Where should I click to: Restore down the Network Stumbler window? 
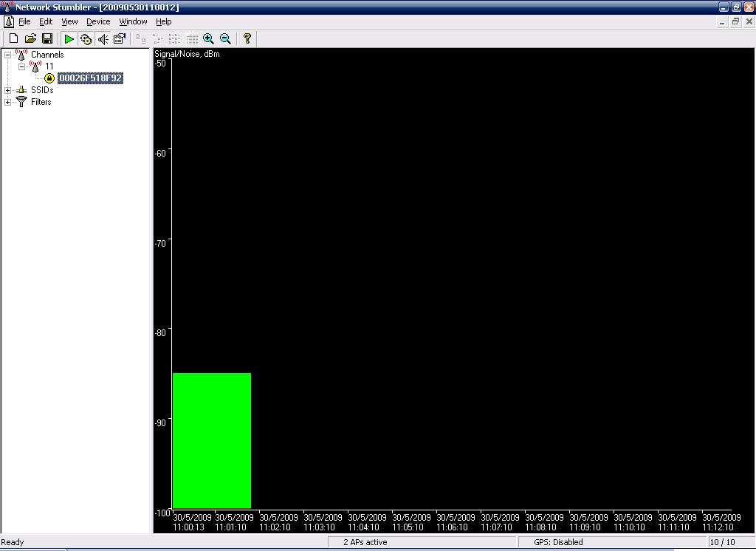(x=736, y=7)
